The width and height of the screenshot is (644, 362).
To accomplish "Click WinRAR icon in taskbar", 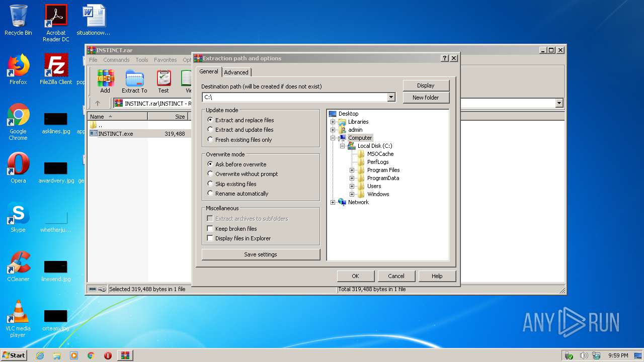I will tap(125, 355).
